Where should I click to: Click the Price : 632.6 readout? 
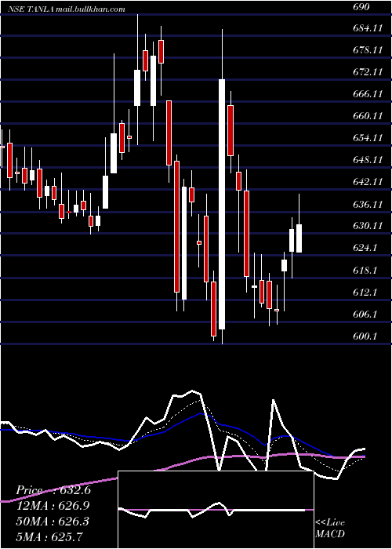pos(53,490)
